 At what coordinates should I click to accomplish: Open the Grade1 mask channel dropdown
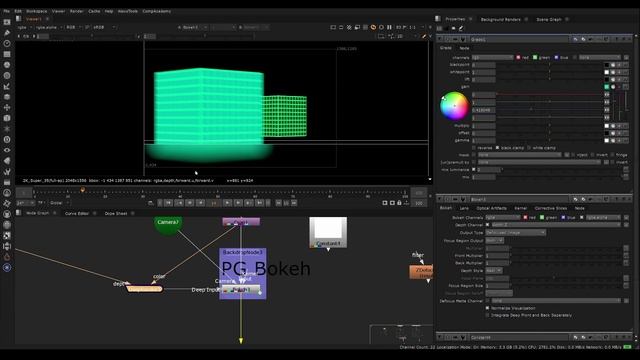pos(520,155)
